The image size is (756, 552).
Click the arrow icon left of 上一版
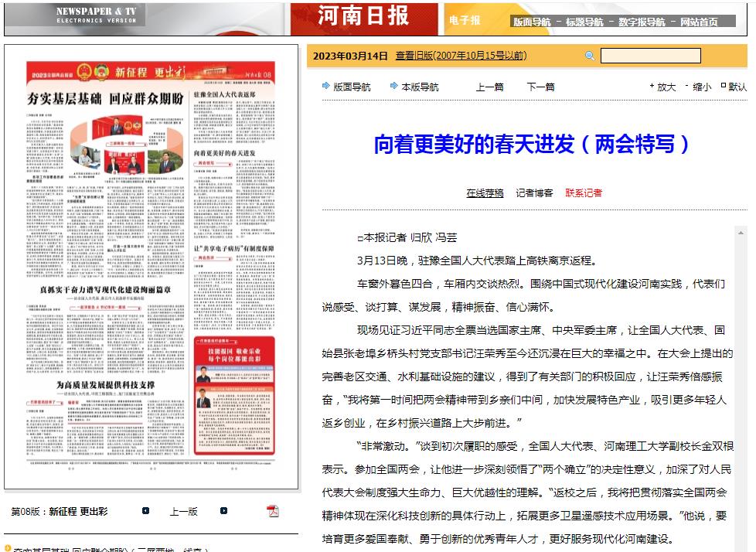[145, 511]
